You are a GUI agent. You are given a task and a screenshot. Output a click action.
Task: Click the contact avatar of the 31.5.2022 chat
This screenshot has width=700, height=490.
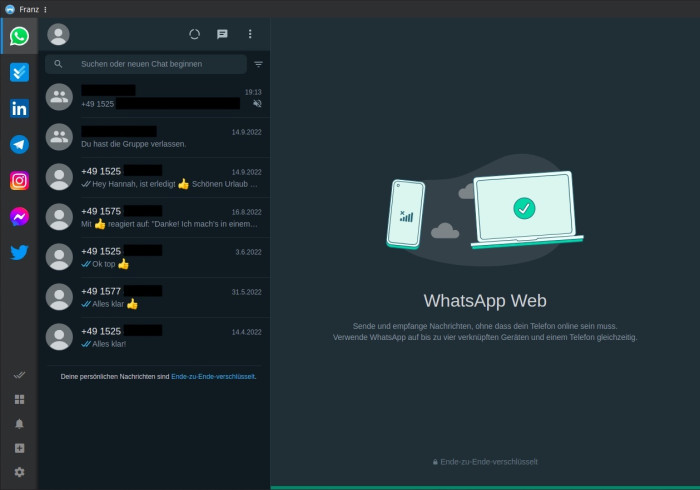pos(59,297)
